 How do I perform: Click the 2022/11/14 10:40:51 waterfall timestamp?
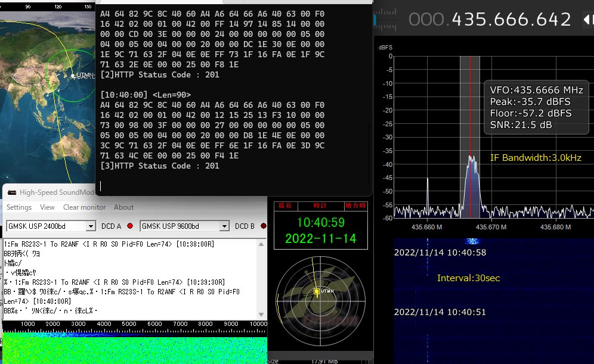[x=440, y=312]
